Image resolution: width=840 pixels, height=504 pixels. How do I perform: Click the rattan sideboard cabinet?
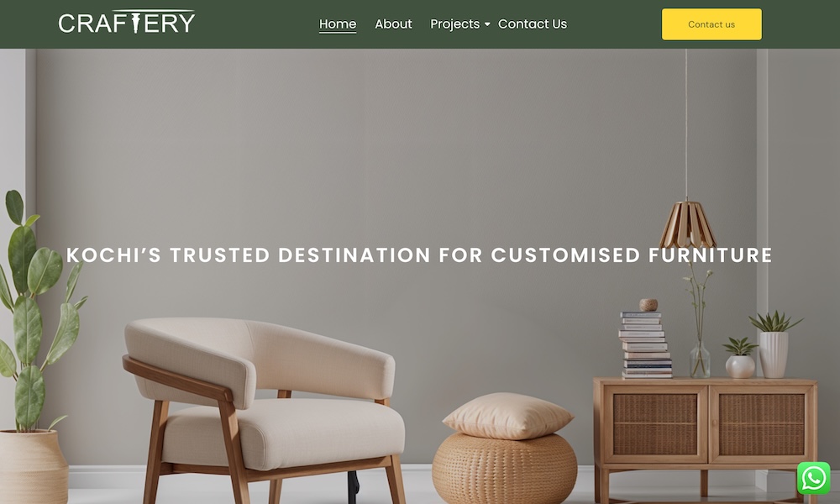click(x=706, y=437)
